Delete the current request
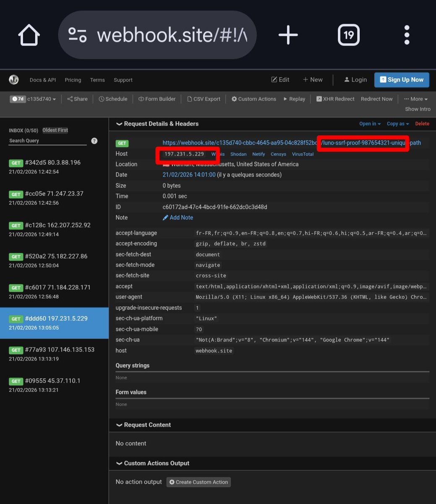The height and width of the screenshot is (504, 436). [422, 124]
